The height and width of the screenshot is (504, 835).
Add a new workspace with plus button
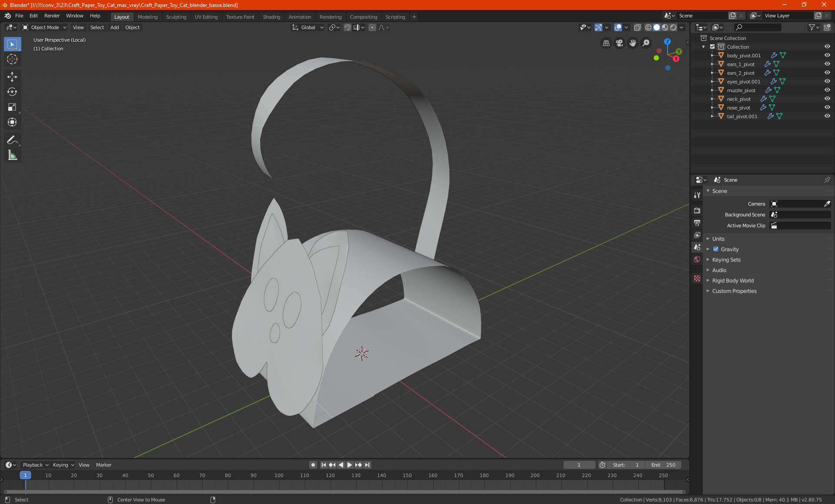pos(414,17)
